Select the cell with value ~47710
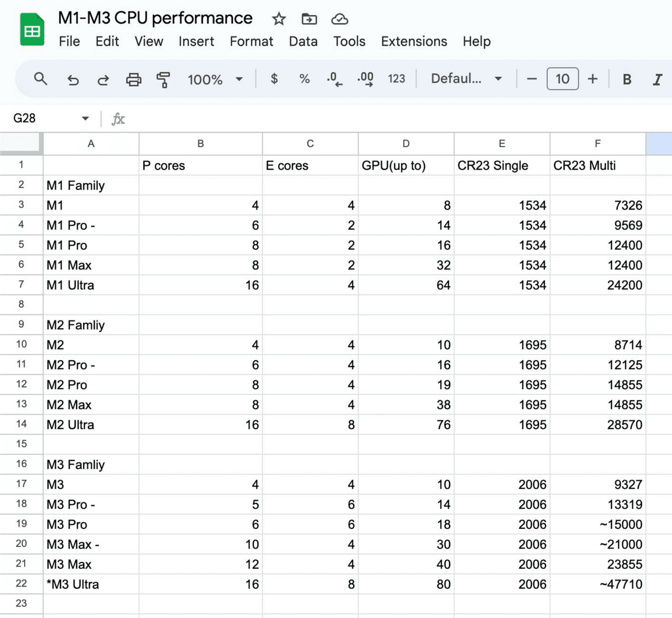The width and height of the screenshot is (672, 618). [x=598, y=584]
